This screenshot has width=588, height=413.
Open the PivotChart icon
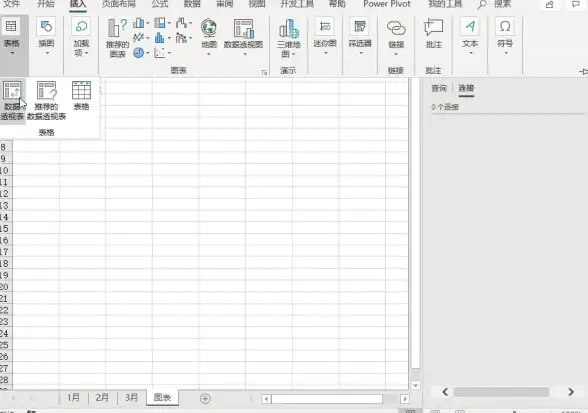pyautogui.click(x=244, y=29)
